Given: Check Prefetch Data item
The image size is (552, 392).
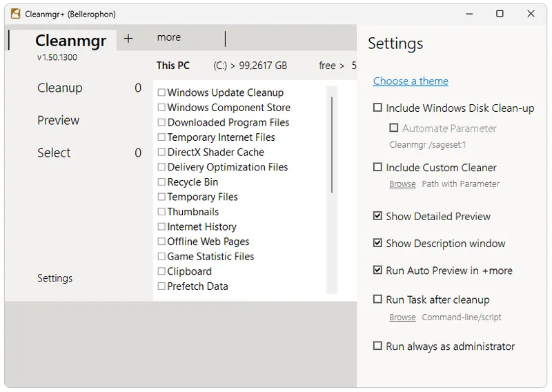Looking at the screenshot, I should tap(161, 286).
